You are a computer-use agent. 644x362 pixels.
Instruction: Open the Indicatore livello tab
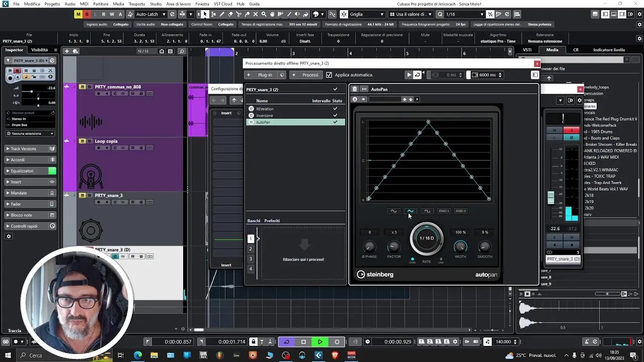pyautogui.click(x=609, y=50)
